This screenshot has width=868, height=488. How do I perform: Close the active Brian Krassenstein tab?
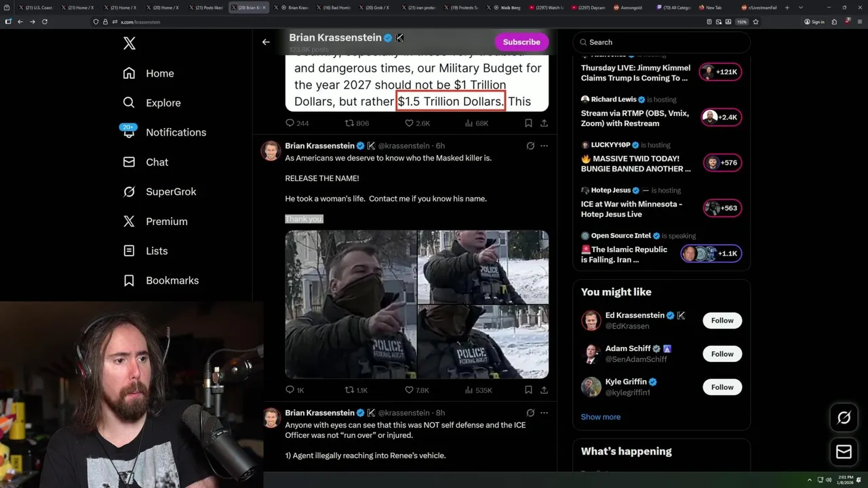(264, 7)
